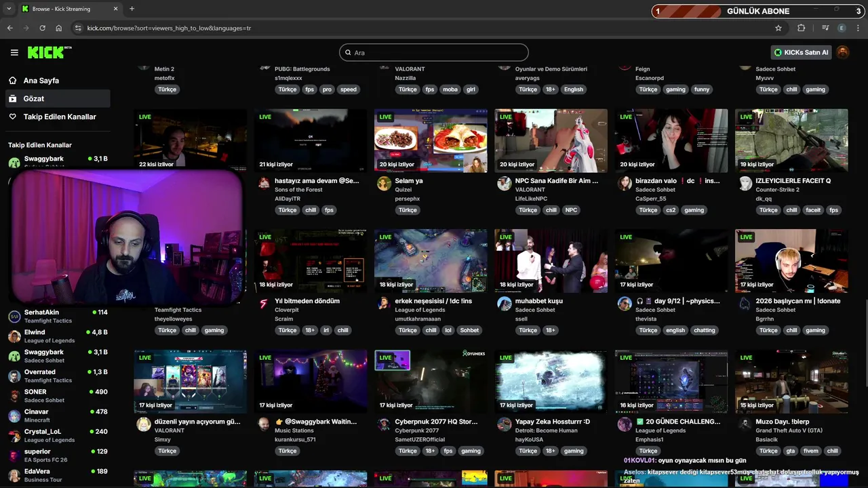Open the user profile avatar menu
868x488 pixels.
click(x=843, y=52)
